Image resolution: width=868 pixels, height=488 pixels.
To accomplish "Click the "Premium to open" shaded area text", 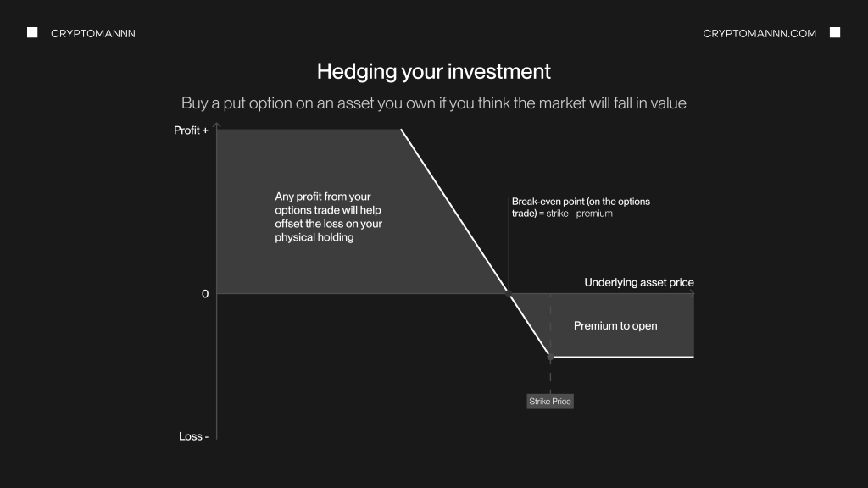I will pyautogui.click(x=615, y=325).
